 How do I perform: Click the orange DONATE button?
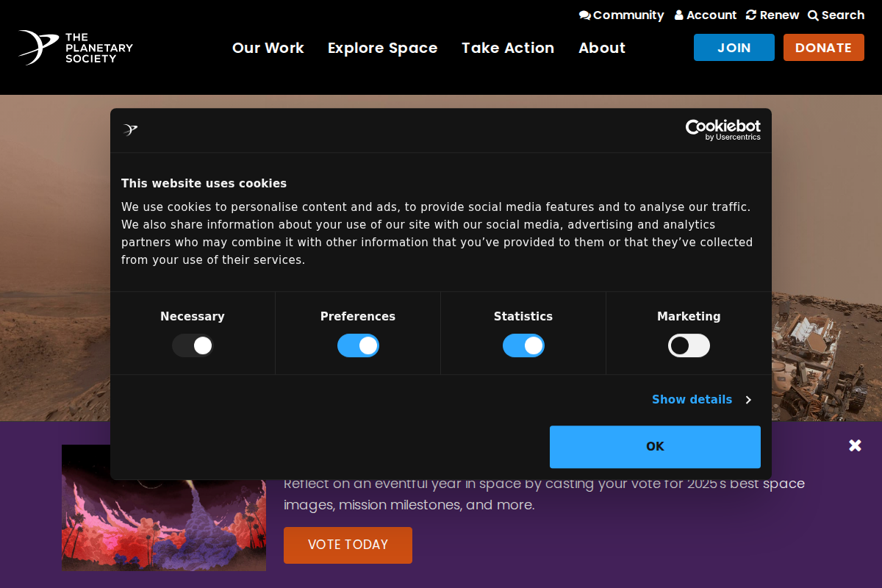point(823,48)
